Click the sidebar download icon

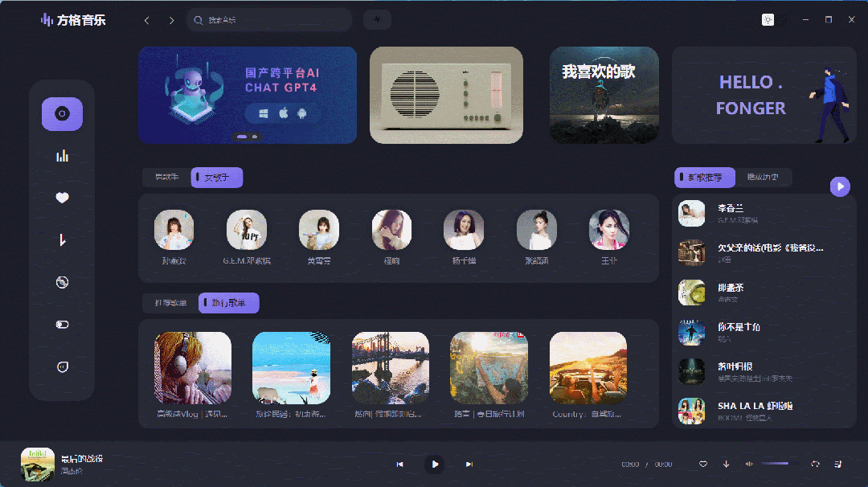(62, 239)
